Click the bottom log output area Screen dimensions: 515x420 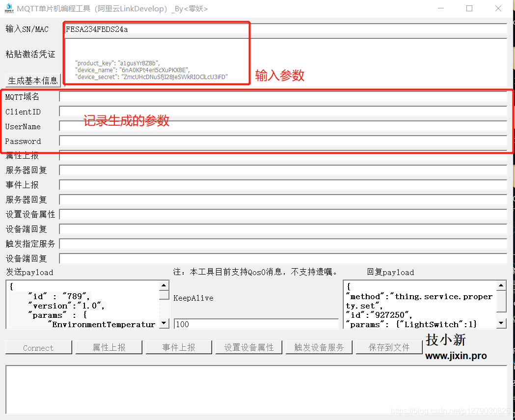pos(256,390)
